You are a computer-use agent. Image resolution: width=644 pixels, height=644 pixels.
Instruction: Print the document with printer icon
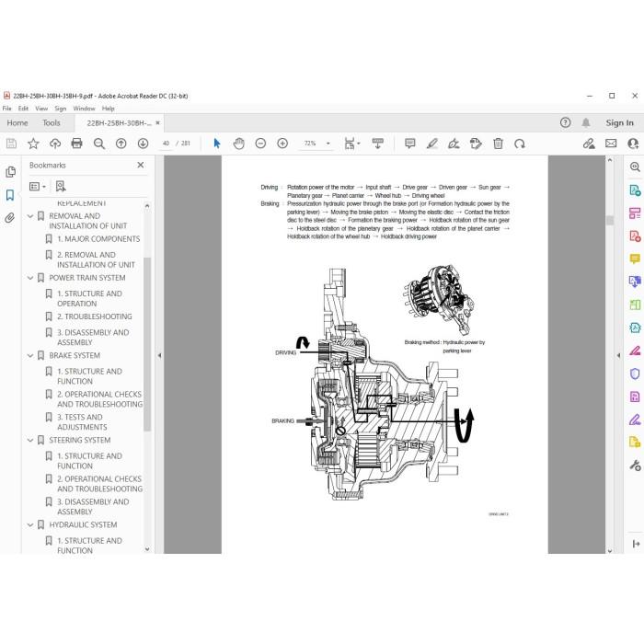pyautogui.click(x=76, y=144)
